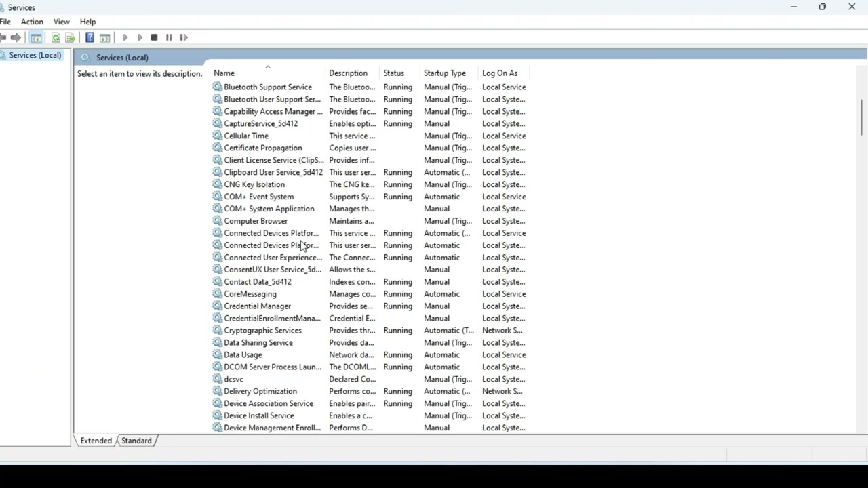Click the vertical scrollbar thumb of the services list
The width and height of the screenshot is (868, 488).
(x=862, y=117)
